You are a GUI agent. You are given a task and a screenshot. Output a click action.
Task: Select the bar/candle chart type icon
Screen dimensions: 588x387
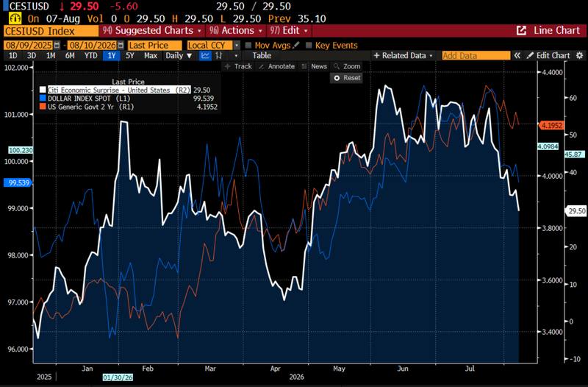tap(218, 56)
